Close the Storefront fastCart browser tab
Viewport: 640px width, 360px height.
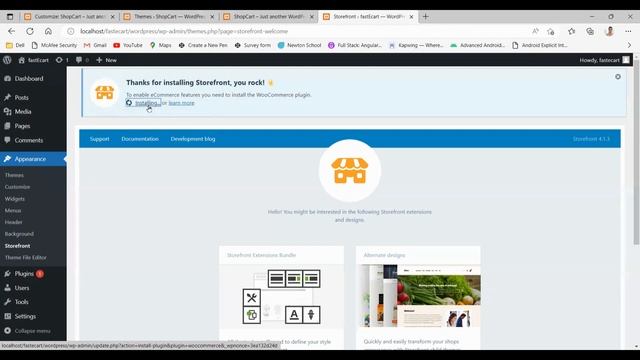[x=411, y=17]
